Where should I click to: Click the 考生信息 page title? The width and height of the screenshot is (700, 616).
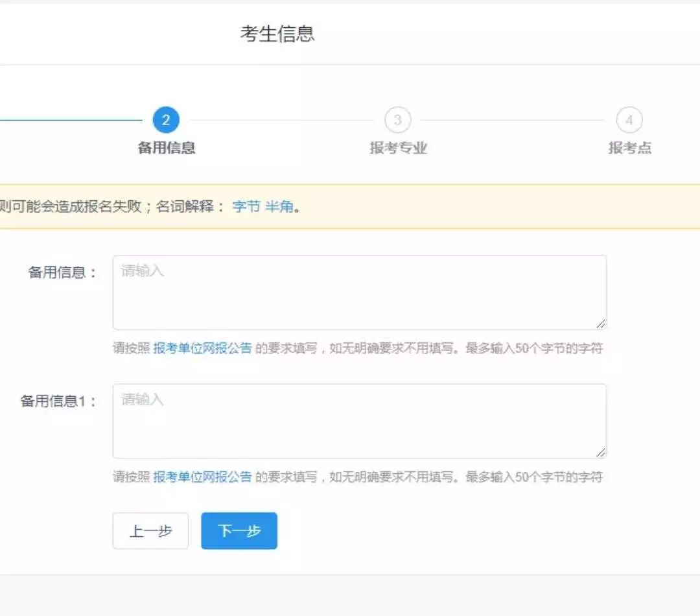[277, 34]
